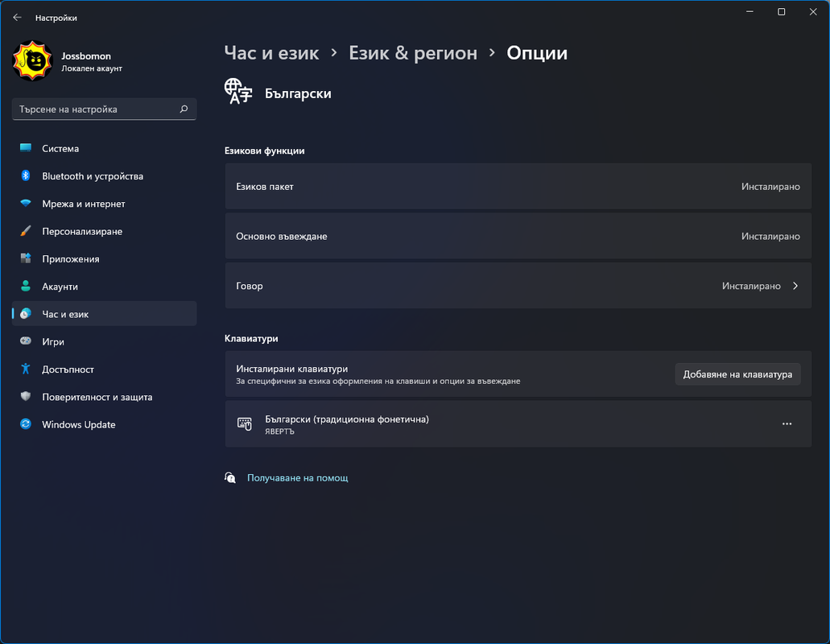Open the Jossbomon account avatar
Screen dimensions: 830x644
tap(33, 61)
